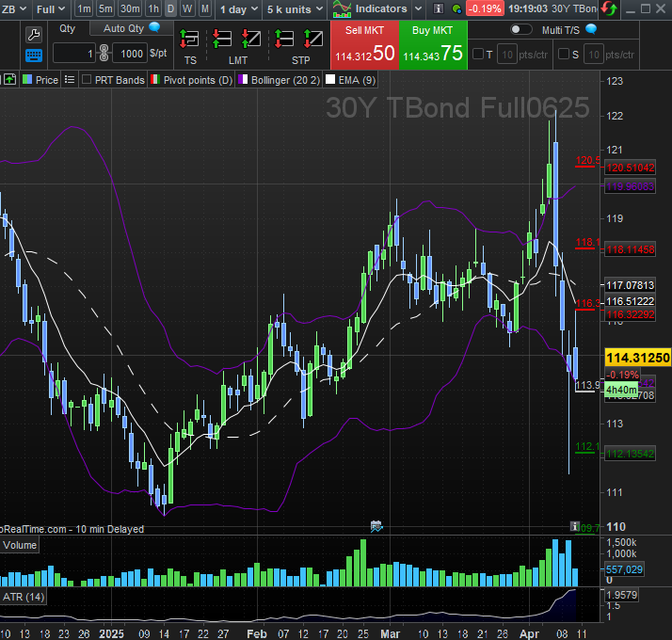
Task: Open trading settings wrench icon
Action: [35, 35]
